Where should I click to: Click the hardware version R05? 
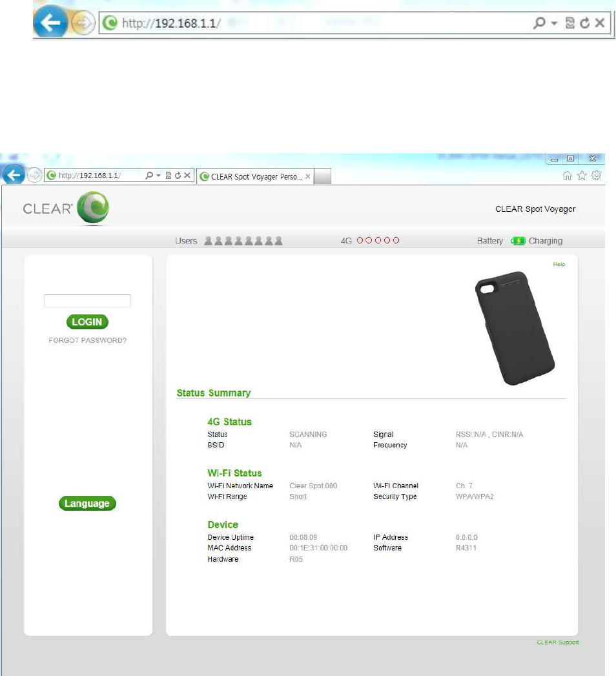(296, 558)
